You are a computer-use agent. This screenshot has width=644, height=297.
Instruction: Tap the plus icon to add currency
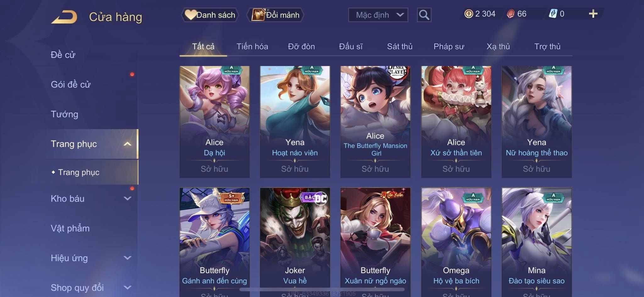(593, 14)
